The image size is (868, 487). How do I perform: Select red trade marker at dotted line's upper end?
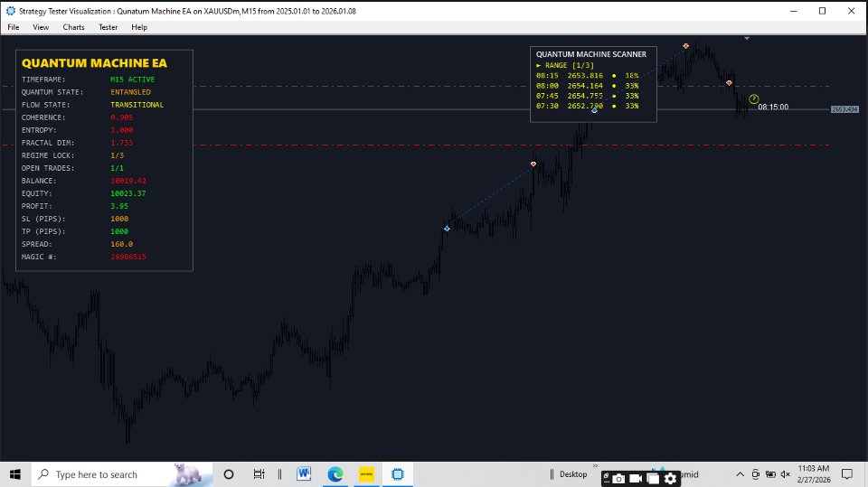(533, 164)
